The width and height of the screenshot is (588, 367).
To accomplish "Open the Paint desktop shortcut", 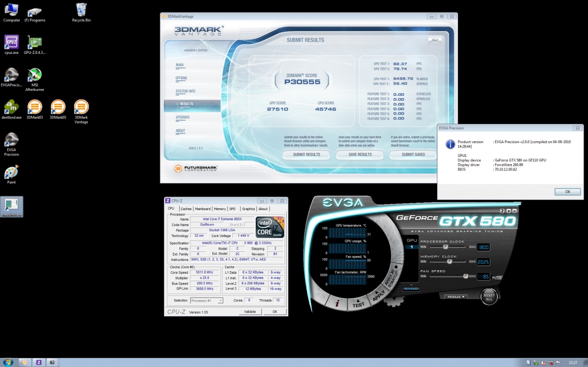I will tap(11, 173).
